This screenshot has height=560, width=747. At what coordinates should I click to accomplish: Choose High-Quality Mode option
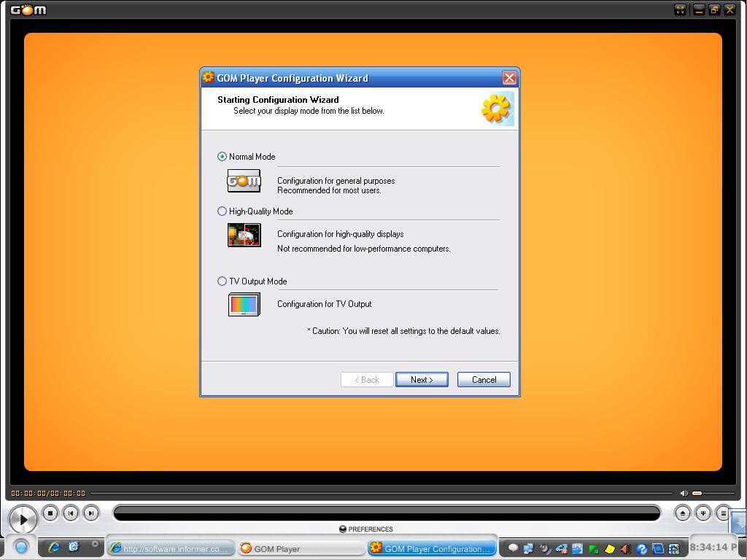click(x=222, y=211)
